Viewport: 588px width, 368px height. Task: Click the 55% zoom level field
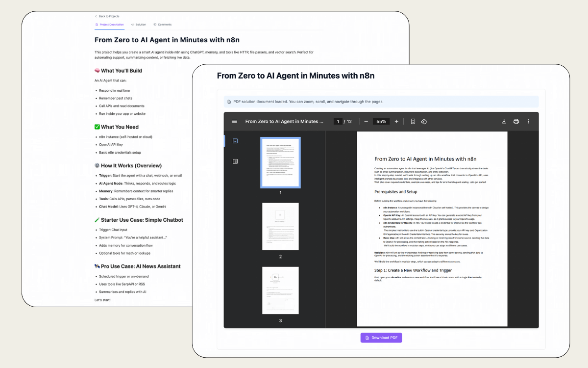pyautogui.click(x=381, y=121)
